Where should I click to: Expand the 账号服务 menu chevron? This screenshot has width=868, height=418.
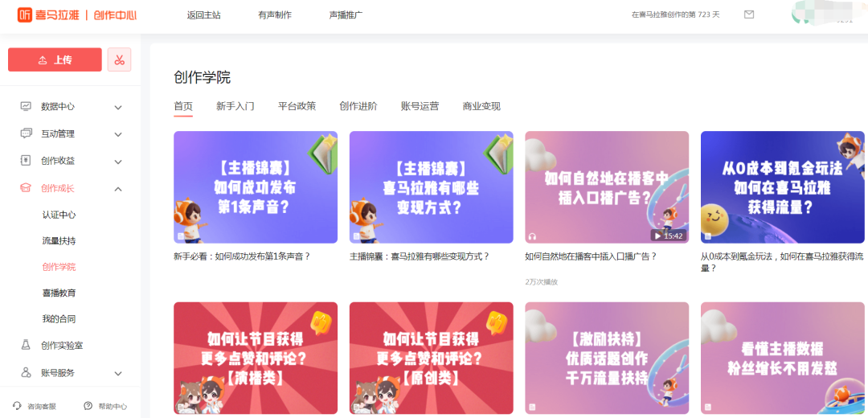click(118, 373)
